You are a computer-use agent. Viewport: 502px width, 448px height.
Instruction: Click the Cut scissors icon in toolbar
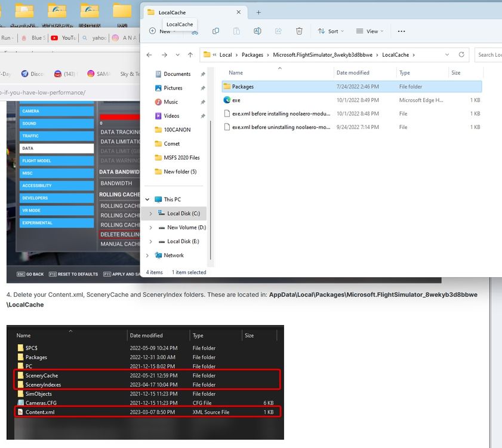click(x=195, y=31)
